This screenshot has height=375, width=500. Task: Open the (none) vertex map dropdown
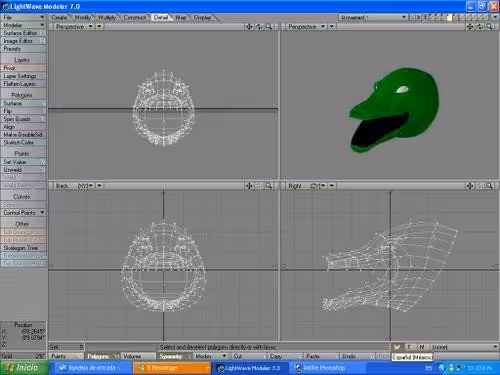tap(464, 347)
